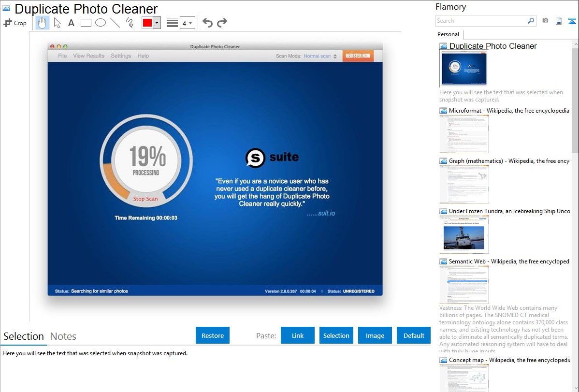The height and width of the screenshot is (392, 579).
Task: Click the Version 2.8.0.267 text
Action: pyautogui.click(x=281, y=291)
